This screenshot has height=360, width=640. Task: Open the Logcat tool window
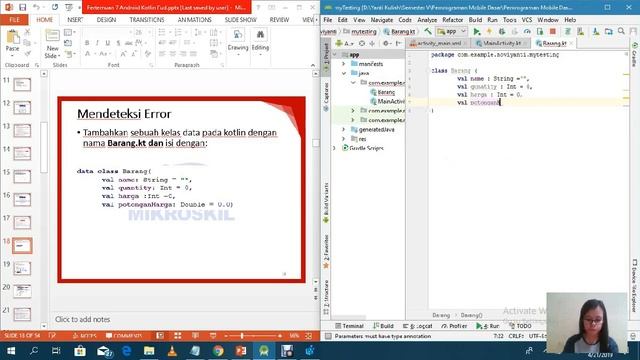(418, 326)
